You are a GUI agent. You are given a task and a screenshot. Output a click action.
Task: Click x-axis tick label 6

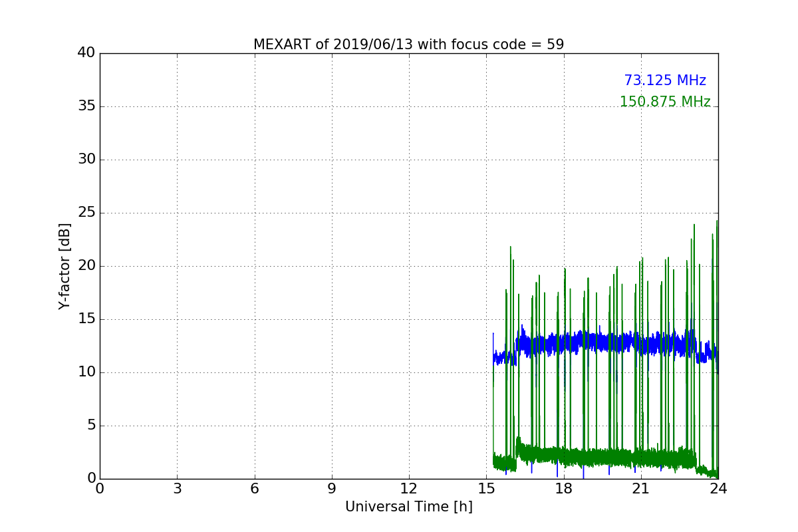pos(254,489)
